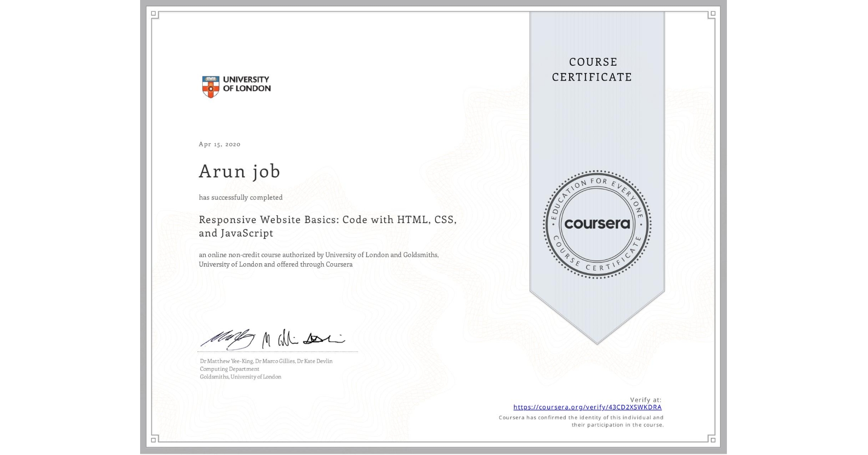Open the verification link 43CD2XSWKDRA
This screenshot has height=455, width=868.
click(x=586, y=407)
